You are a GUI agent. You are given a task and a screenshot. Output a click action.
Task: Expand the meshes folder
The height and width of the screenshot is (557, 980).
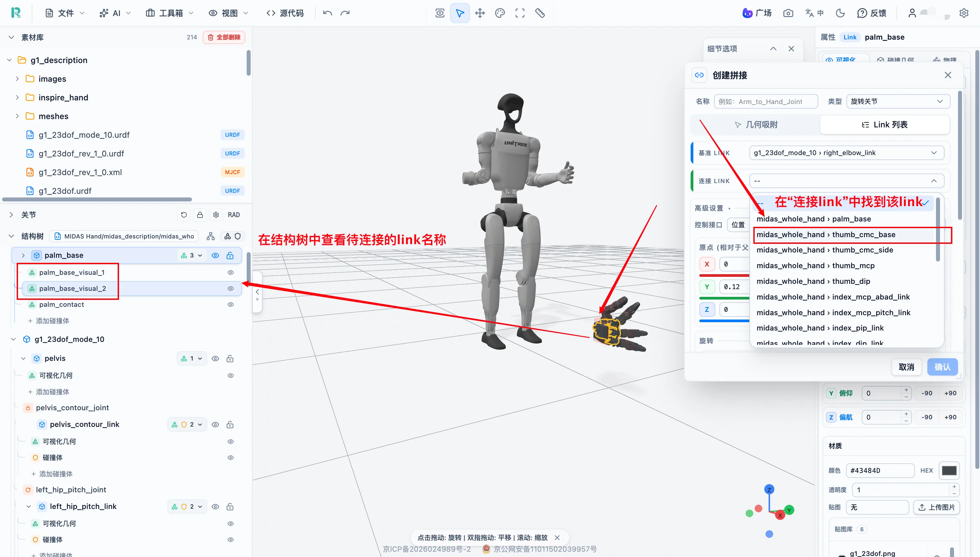pos(17,116)
